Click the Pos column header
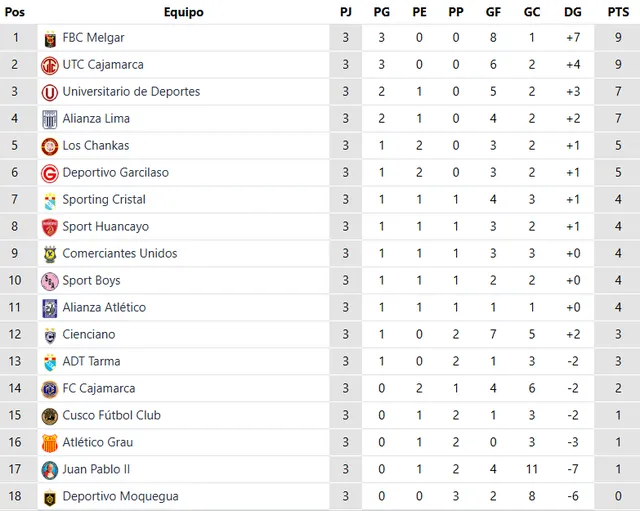 [x=15, y=12]
